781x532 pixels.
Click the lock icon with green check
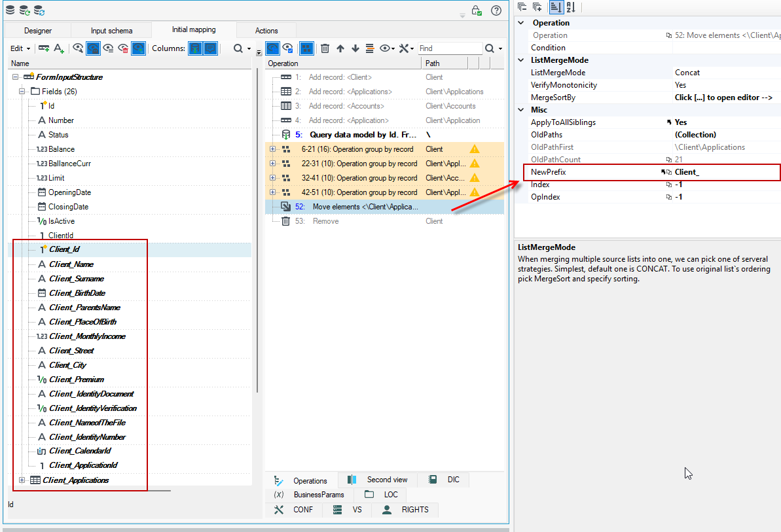pyautogui.click(x=476, y=10)
